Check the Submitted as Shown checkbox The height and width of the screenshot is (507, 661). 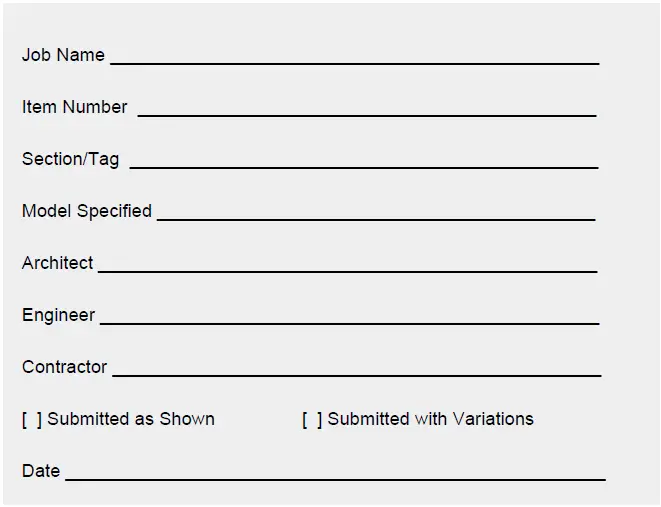tap(32, 420)
